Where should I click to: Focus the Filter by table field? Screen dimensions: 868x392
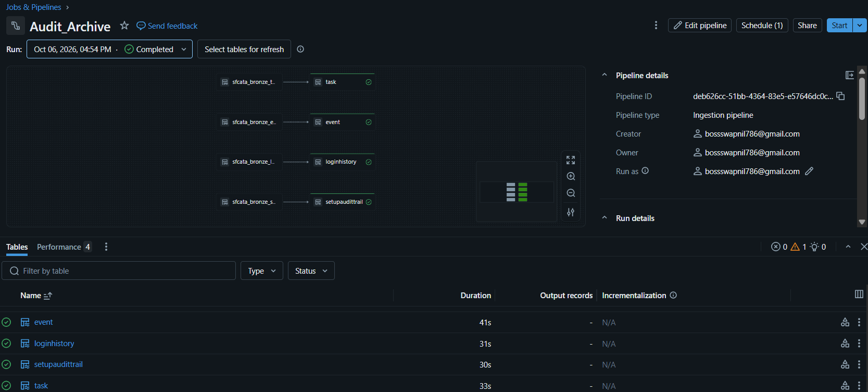pyautogui.click(x=119, y=271)
